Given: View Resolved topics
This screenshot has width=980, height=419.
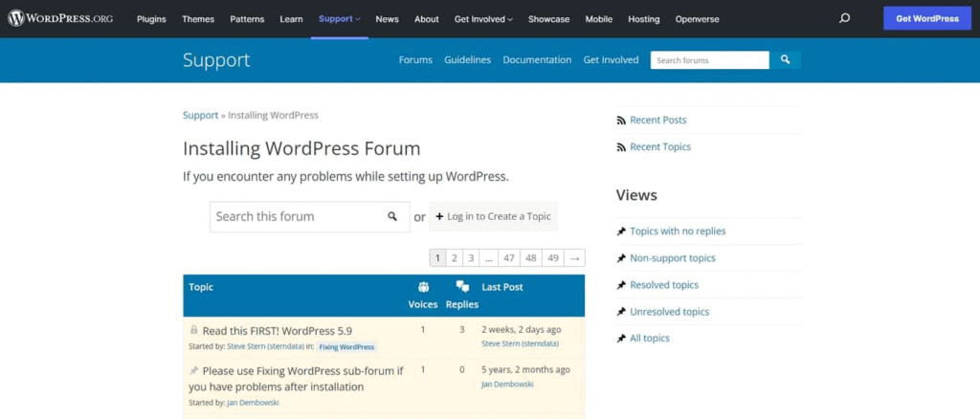Looking at the screenshot, I should click(664, 285).
